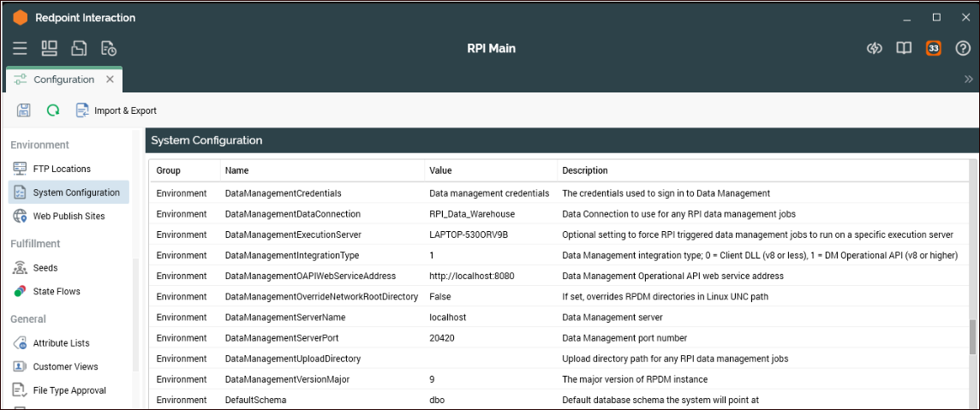Open Seeds under Fulfillment
980x410 pixels.
pos(45,268)
